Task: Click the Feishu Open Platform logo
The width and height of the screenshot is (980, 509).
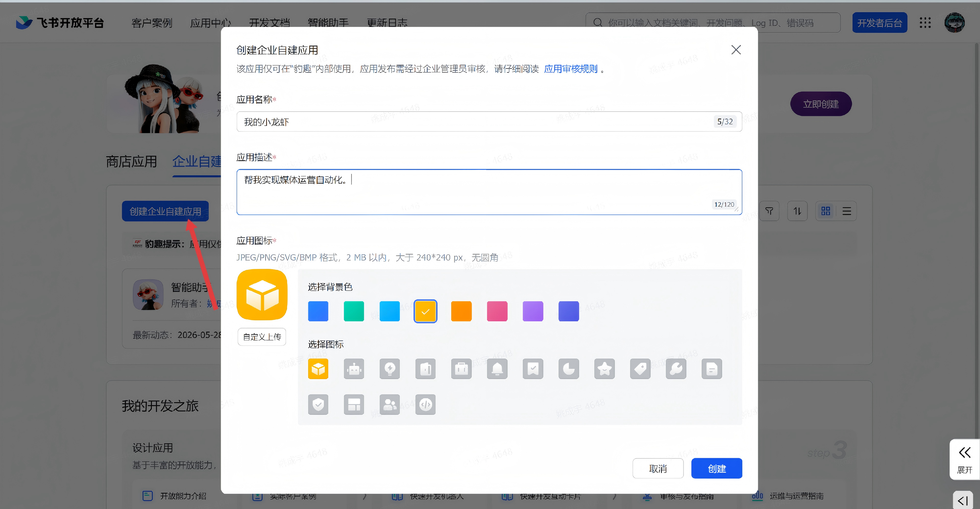Action: 60,23
